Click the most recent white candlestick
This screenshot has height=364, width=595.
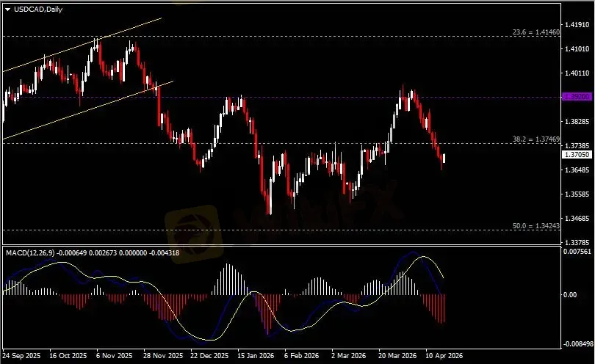[445, 157]
